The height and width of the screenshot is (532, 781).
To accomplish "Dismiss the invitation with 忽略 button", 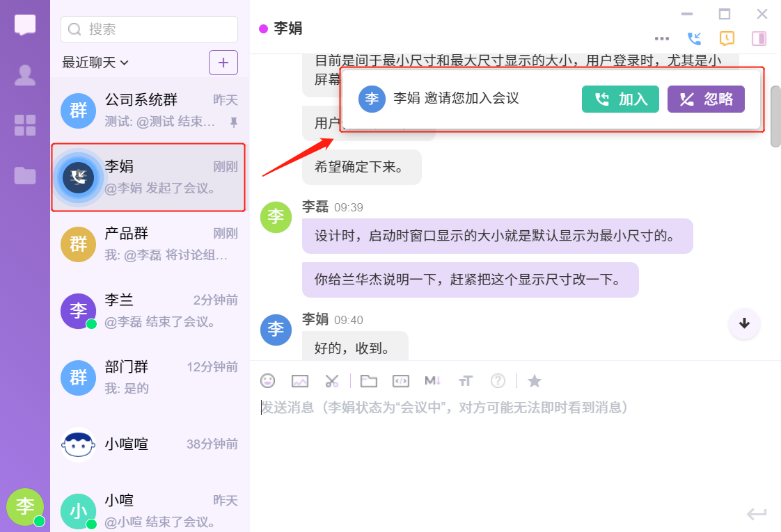I will coord(706,99).
